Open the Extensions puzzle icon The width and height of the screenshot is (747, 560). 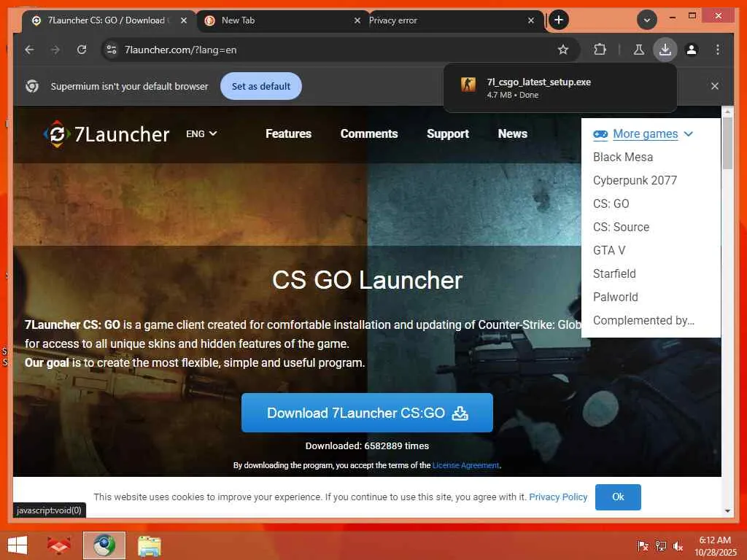click(x=600, y=50)
